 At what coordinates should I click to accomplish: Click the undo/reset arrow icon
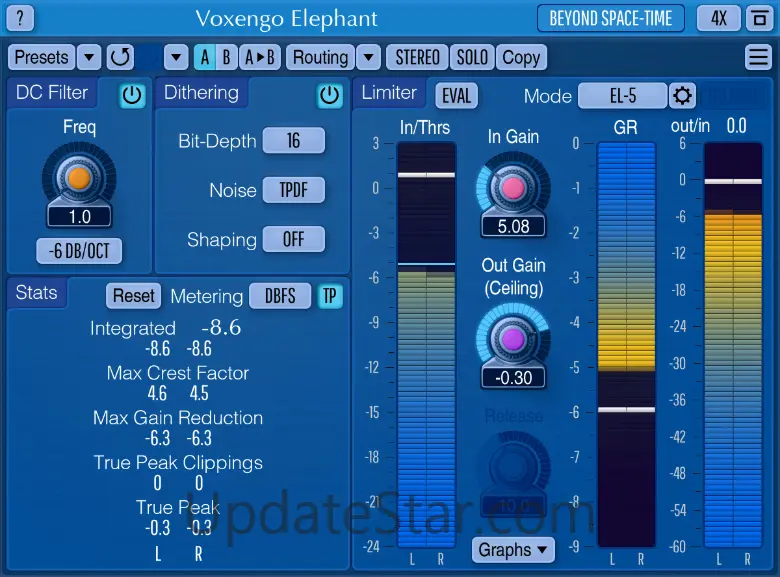tap(120, 57)
